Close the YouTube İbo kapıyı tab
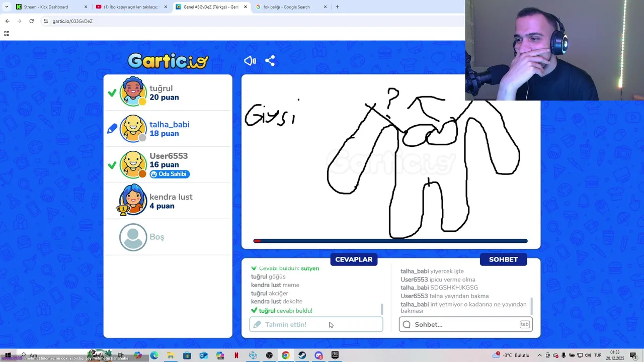Viewport: 644px width, 362px height. (x=166, y=7)
